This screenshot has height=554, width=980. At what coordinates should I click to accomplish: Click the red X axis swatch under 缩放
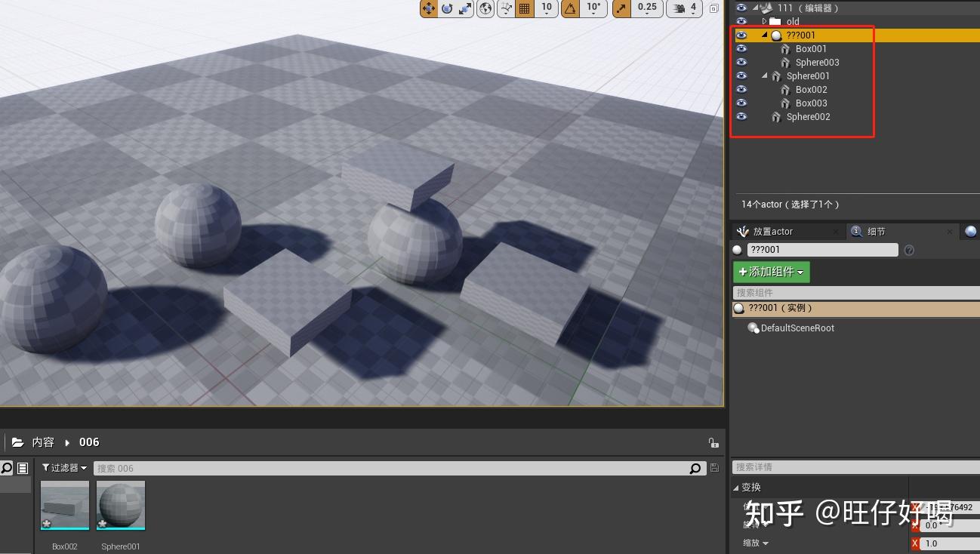click(915, 543)
